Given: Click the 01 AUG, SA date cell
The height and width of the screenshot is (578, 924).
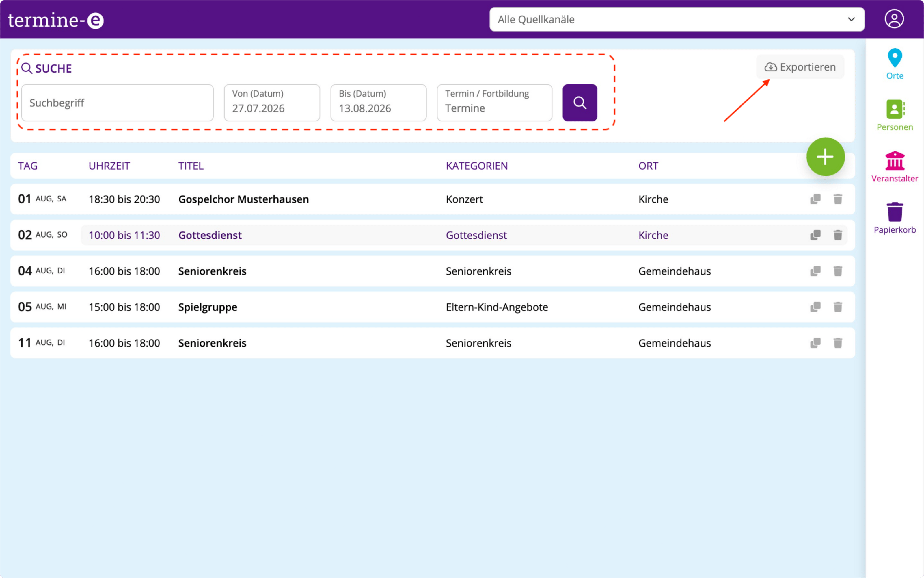Looking at the screenshot, I should (42, 199).
